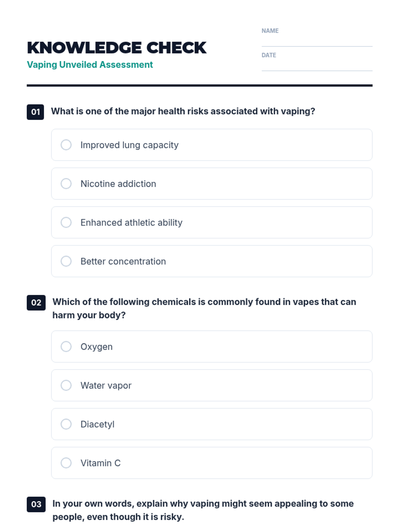Viewport: 399px width, 532px height.
Task: Click the 03 question number badge
Action: (36, 504)
